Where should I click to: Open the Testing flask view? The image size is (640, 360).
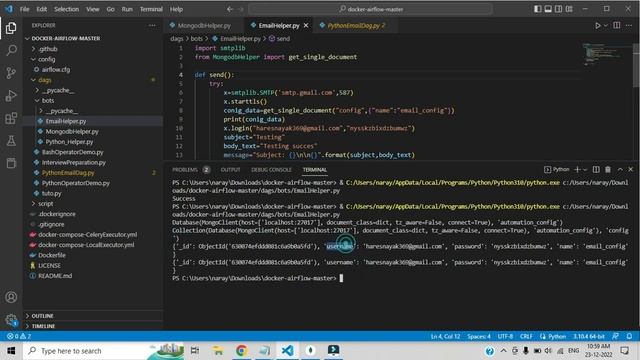(x=11, y=141)
